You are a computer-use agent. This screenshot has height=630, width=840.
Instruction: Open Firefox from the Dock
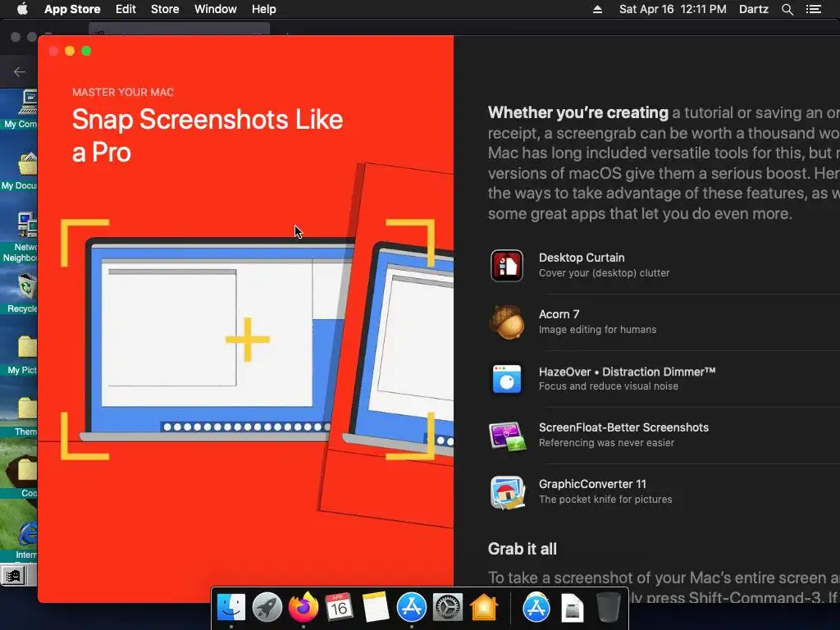[303, 607]
